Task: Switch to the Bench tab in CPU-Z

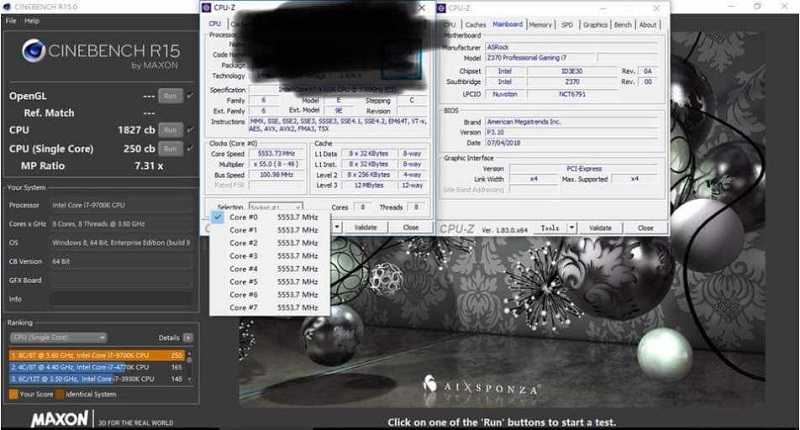Action: coord(623,24)
